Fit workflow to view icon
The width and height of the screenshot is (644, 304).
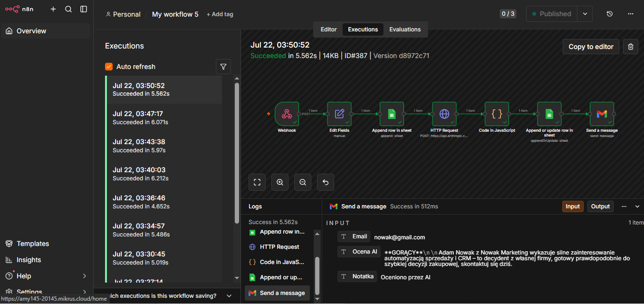(257, 182)
